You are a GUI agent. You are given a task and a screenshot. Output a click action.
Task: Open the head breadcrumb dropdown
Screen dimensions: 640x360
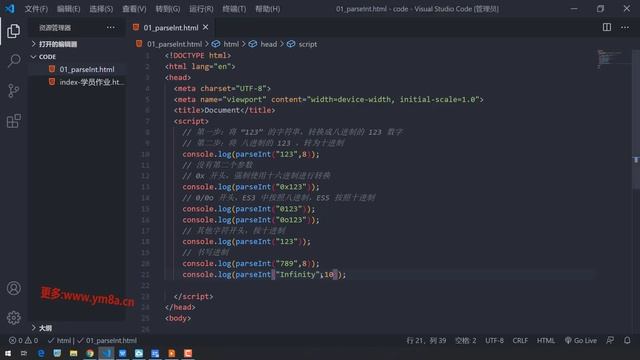pyautogui.click(x=263, y=44)
